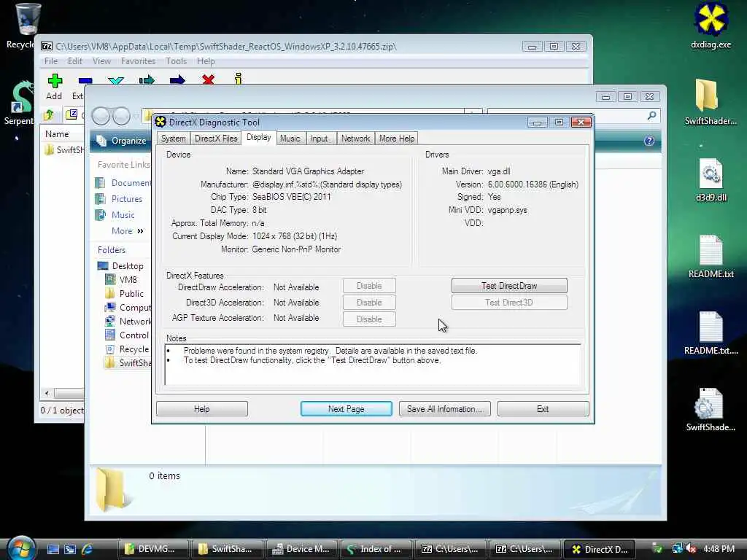Switch to Device Manager taskbar button
Screen dimensions: 747x560
tap(301, 549)
